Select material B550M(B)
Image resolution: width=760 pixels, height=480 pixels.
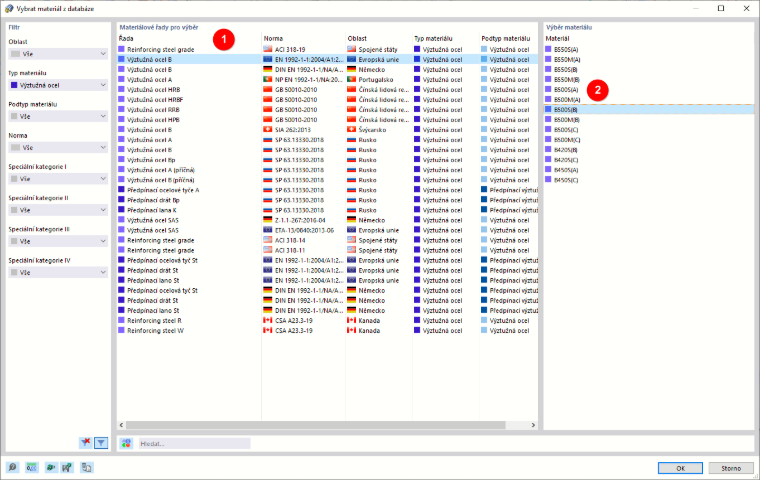[567, 79]
